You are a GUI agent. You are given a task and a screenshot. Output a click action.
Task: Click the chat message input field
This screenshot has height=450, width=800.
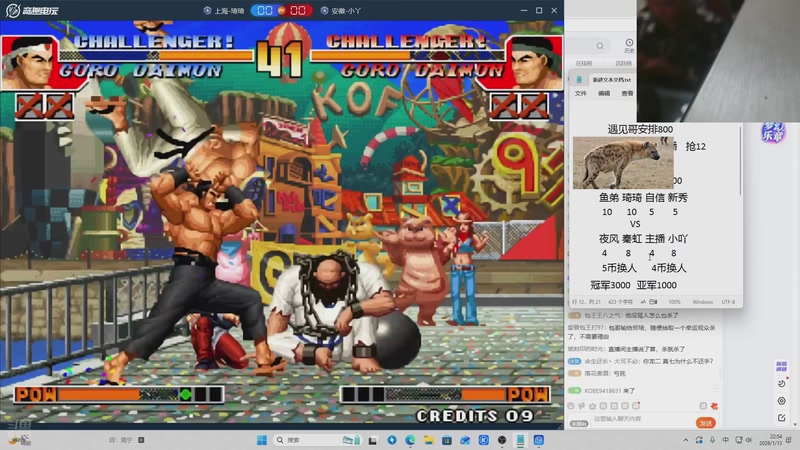tap(643, 419)
